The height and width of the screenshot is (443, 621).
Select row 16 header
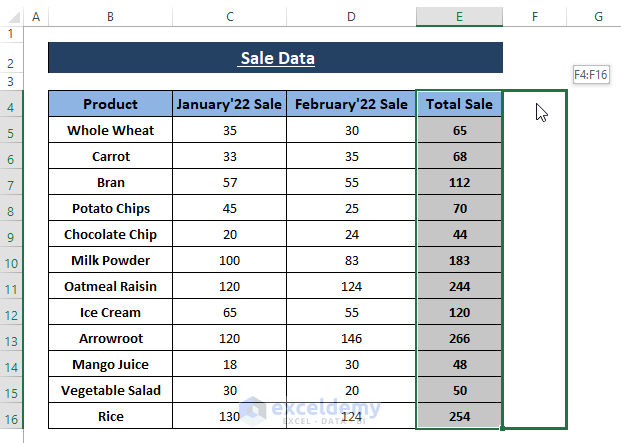coord(11,417)
